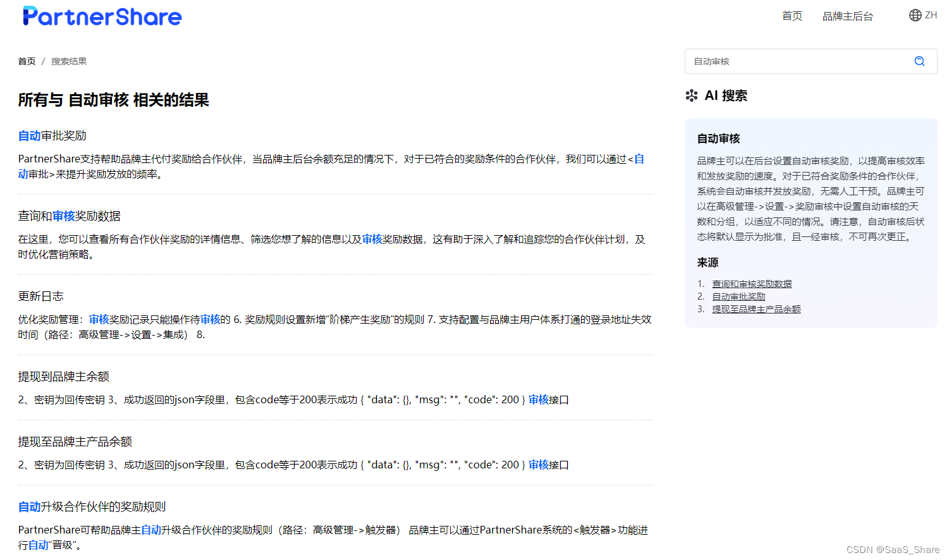Open the 提现到品牌主余额 result
949x560 pixels.
point(63,376)
